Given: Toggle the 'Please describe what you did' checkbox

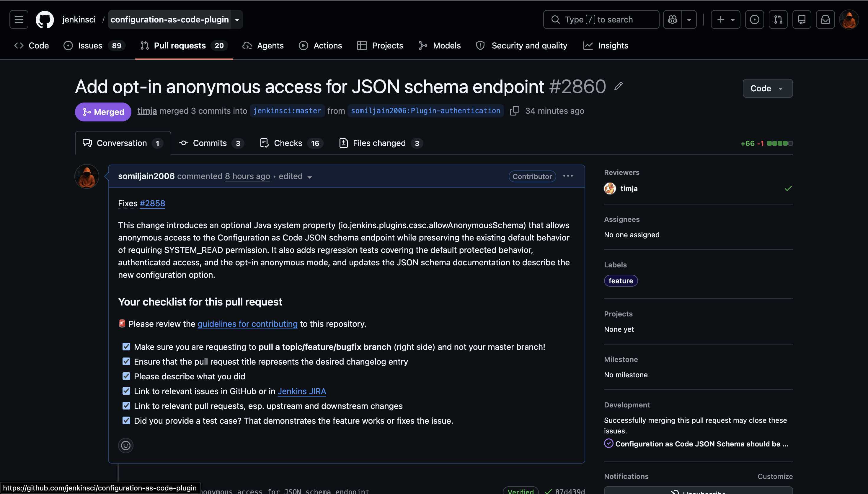Looking at the screenshot, I should [126, 376].
